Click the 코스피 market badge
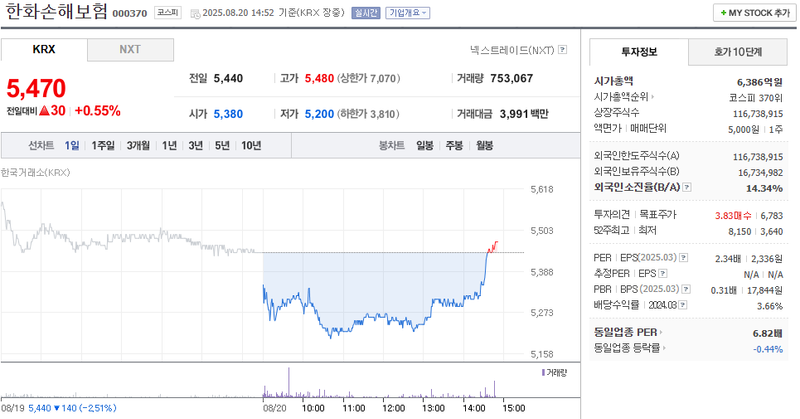The image size is (800, 419). click(x=168, y=13)
